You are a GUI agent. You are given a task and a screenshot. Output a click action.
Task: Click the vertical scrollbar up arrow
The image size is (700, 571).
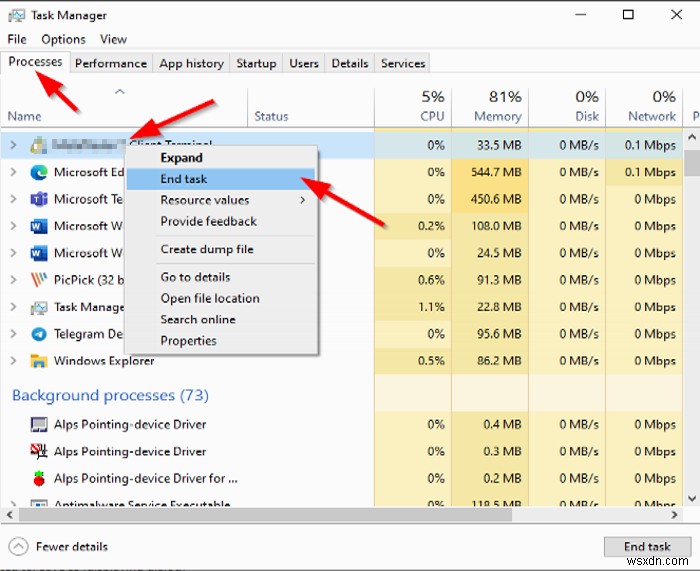[692, 137]
